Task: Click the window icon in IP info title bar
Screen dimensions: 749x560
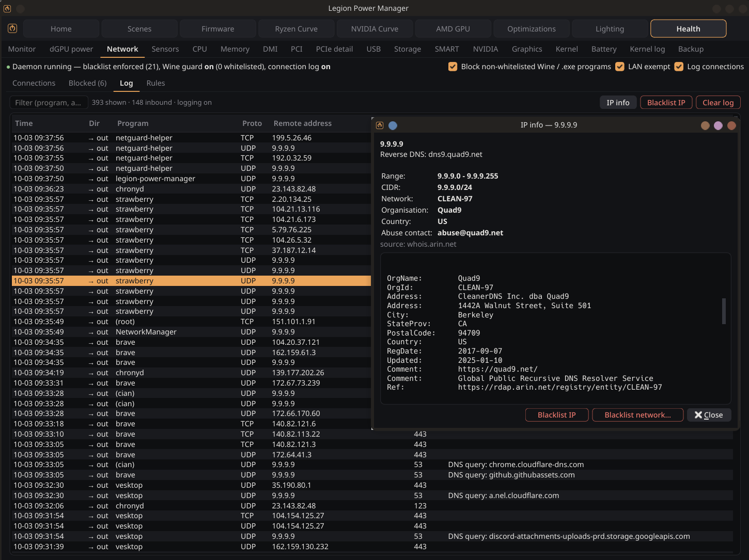Action: (x=380, y=125)
